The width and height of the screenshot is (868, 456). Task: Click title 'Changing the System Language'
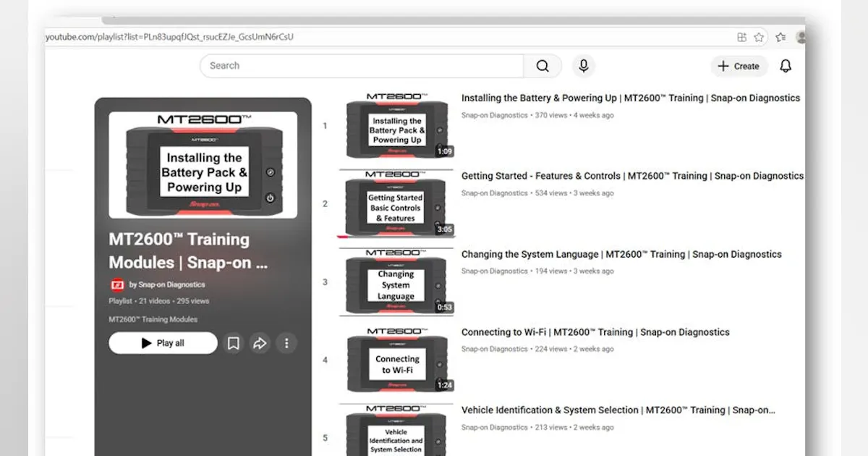click(529, 254)
